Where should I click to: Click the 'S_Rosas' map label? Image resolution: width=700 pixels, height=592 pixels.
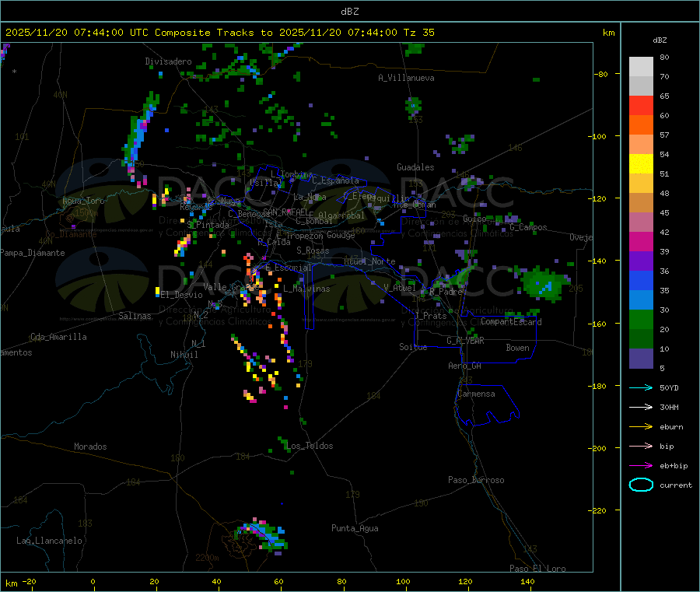click(x=313, y=250)
